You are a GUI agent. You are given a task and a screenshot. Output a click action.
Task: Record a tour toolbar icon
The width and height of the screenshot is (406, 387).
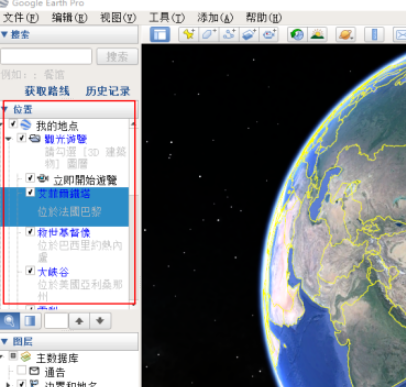coord(269,35)
